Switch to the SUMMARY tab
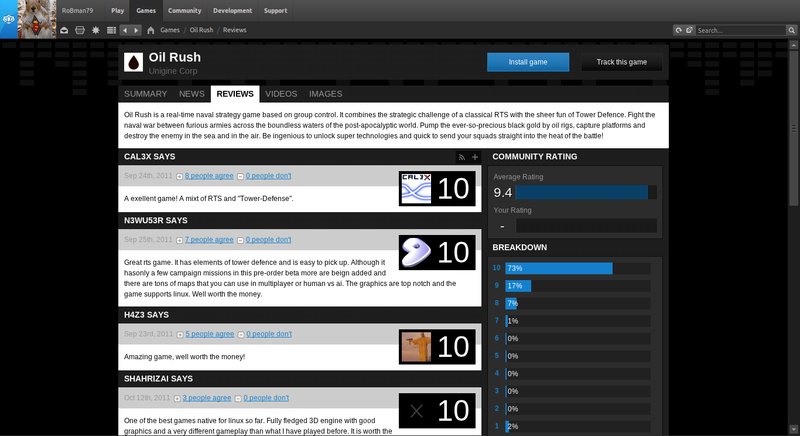 [x=145, y=94]
